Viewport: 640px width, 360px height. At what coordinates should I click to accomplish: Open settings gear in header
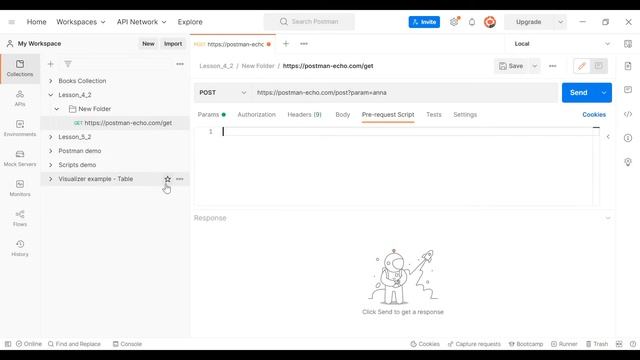coord(454,22)
